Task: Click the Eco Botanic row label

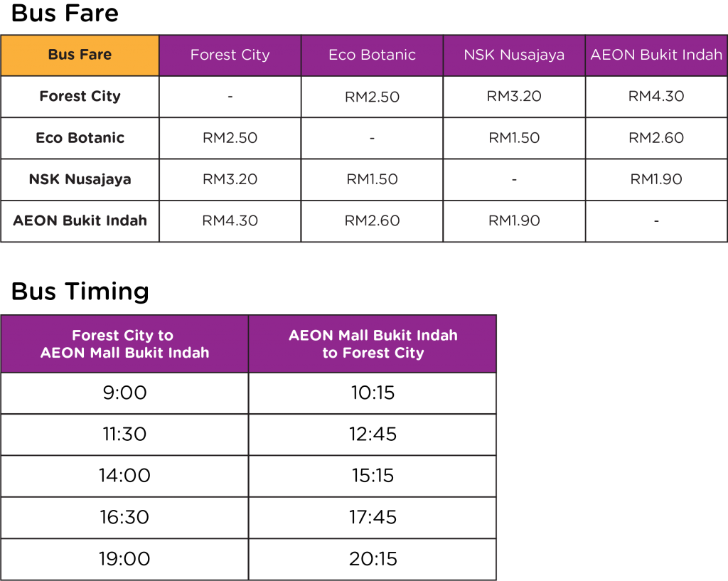Action: (x=80, y=138)
